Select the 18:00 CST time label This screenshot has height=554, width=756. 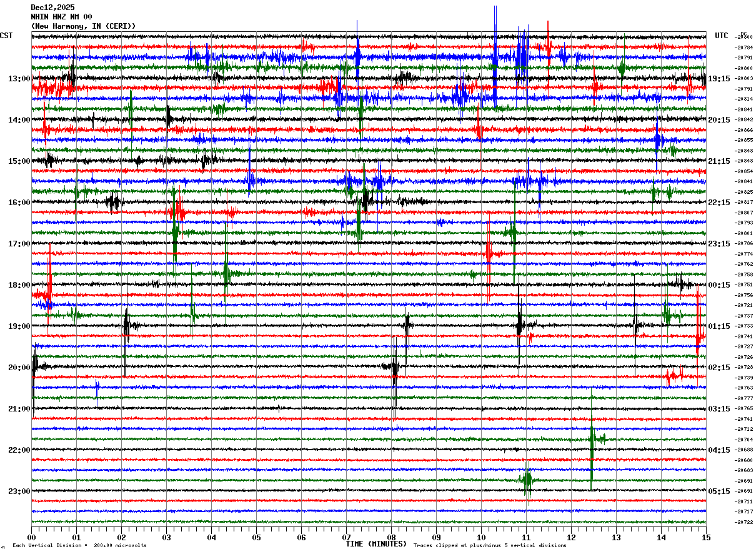tap(19, 285)
